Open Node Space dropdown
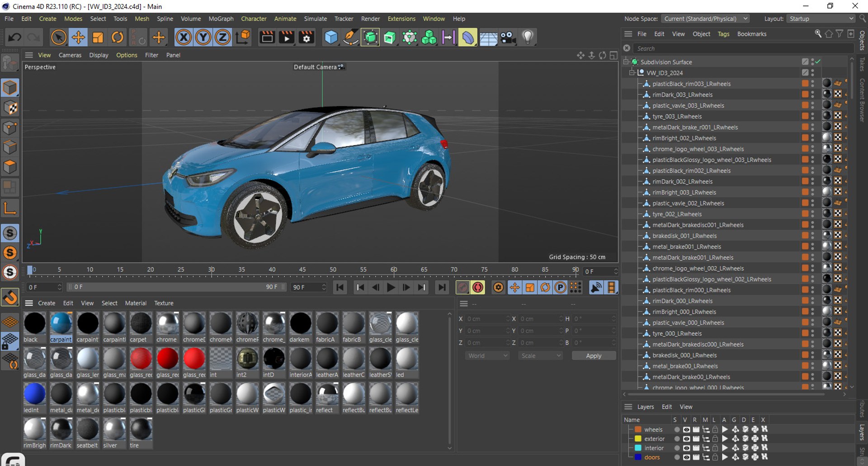 click(706, 19)
